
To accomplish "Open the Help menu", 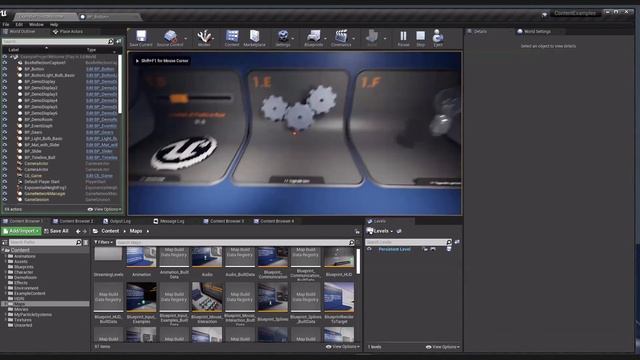I will 53,24.
